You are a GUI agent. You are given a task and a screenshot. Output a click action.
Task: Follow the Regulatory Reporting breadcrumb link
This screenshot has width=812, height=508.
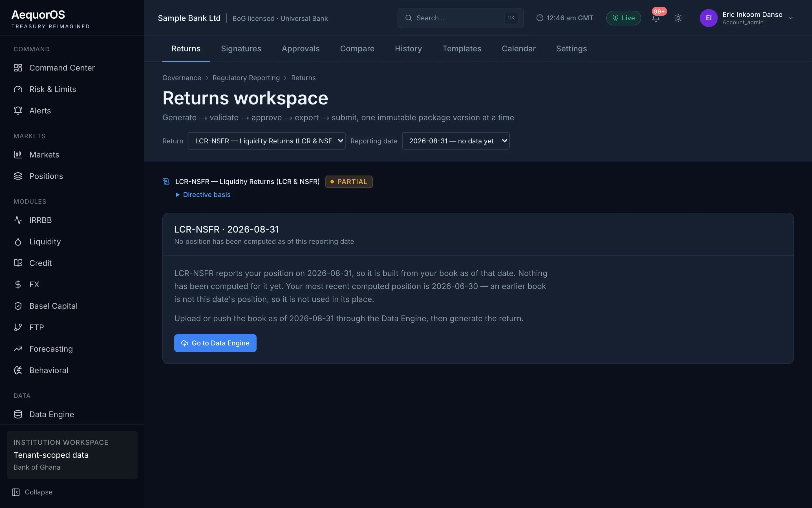(x=246, y=78)
